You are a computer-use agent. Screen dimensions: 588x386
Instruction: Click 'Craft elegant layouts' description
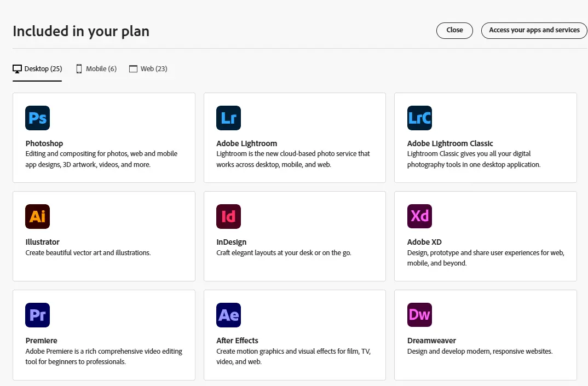click(284, 253)
